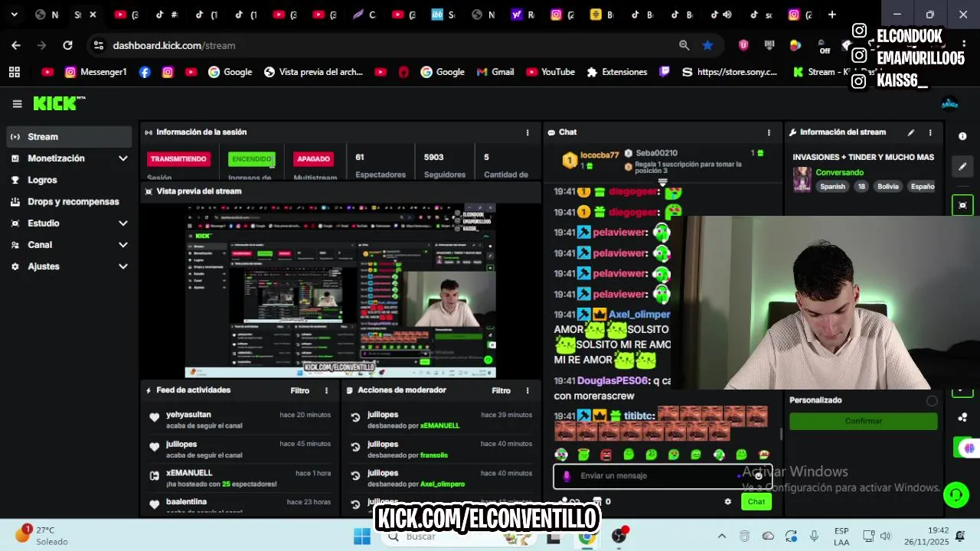
Task: Open the Chrome icon in the taskbar
Action: 586,536
